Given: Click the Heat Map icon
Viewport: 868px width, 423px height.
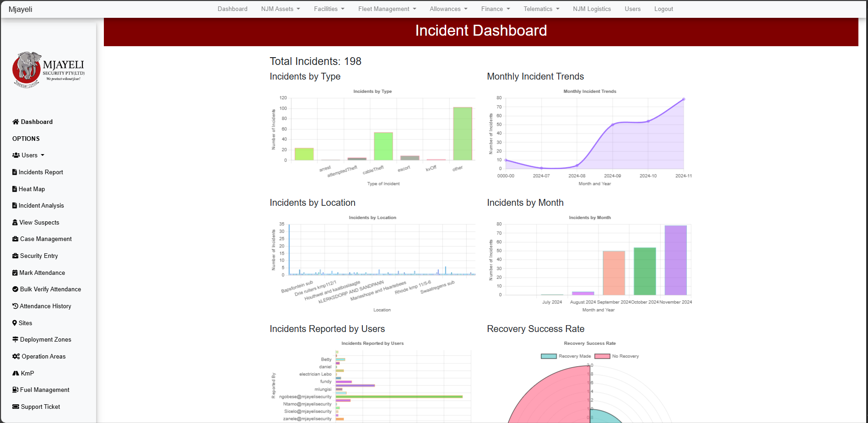Looking at the screenshot, I should [x=15, y=189].
